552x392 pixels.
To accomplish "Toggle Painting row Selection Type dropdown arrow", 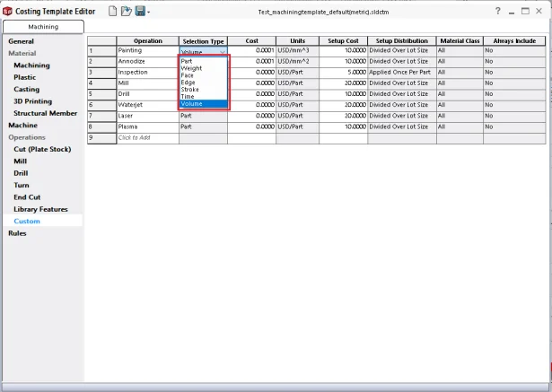I will [x=223, y=51].
